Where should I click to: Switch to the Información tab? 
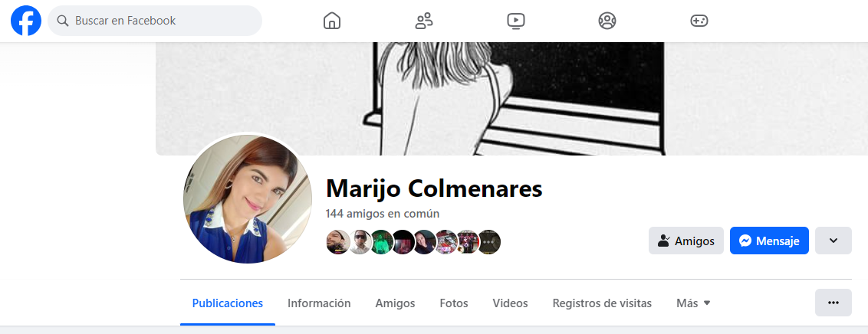[x=319, y=303]
